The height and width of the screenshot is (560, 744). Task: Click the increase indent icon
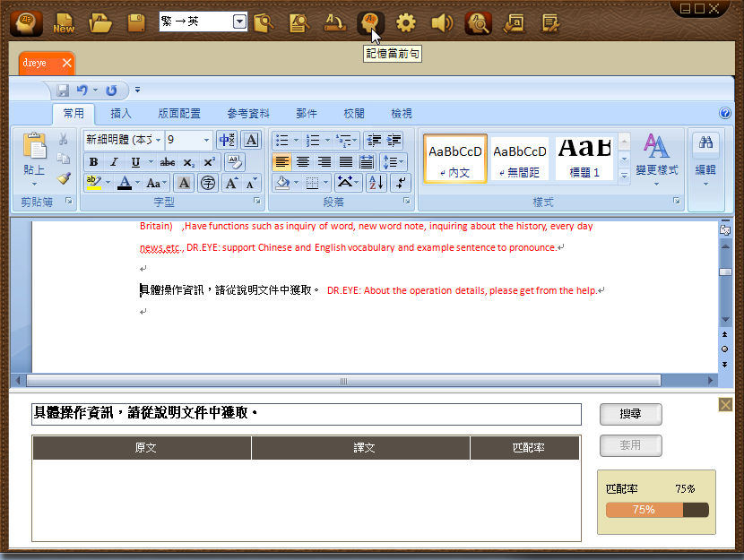[x=394, y=140]
